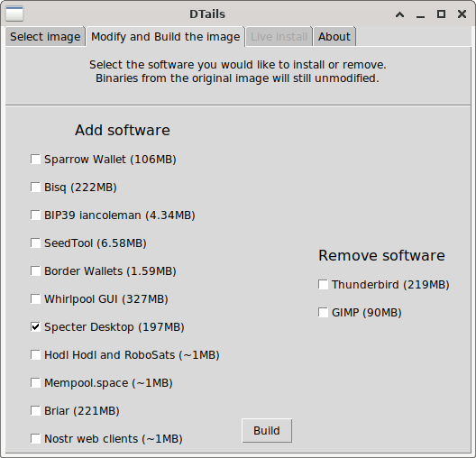Close the DTails window

click(x=462, y=14)
